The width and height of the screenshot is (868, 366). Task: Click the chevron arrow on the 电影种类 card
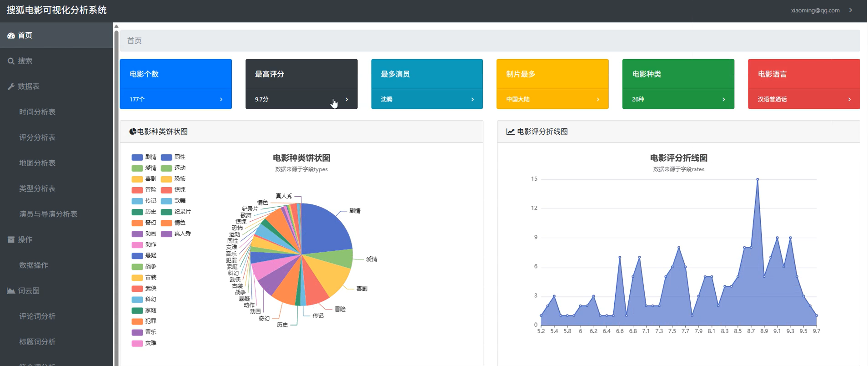(x=724, y=99)
